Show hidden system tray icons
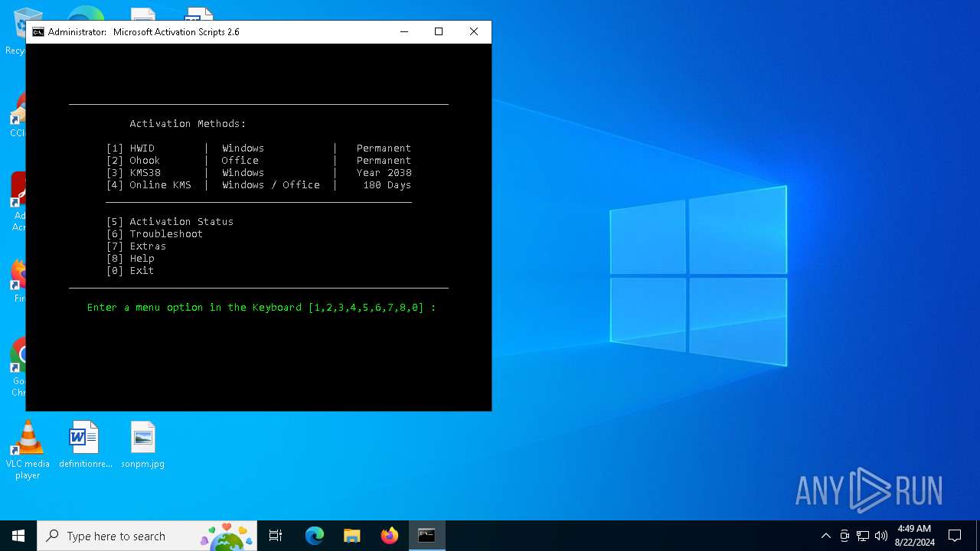The image size is (980, 551). pos(825,536)
